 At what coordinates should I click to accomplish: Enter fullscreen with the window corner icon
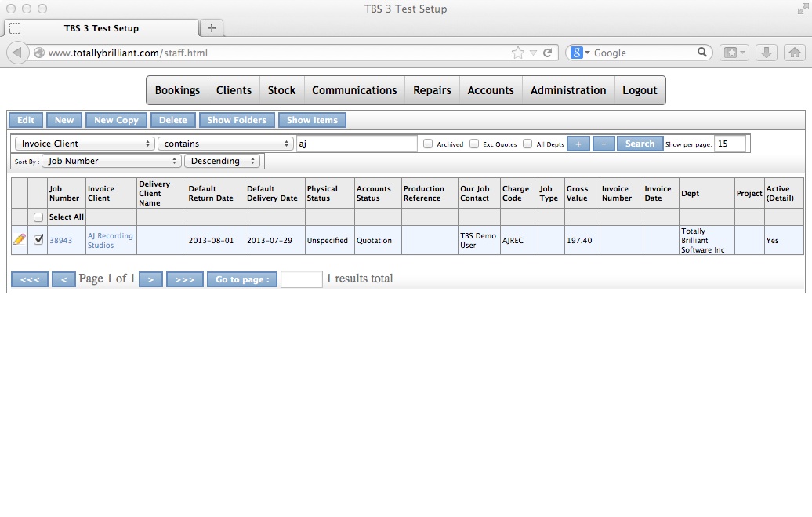[802, 9]
